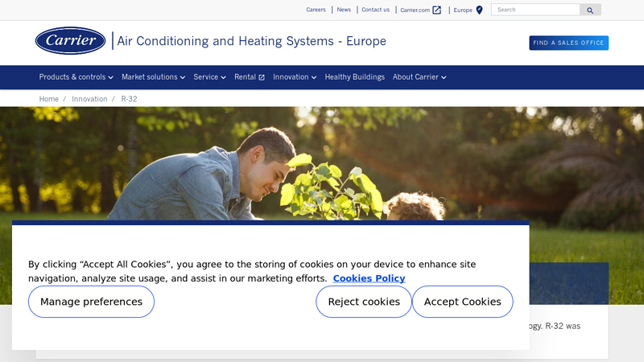The image size is (644, 362).
Task: Open the News link
Action: click(344, 10)
